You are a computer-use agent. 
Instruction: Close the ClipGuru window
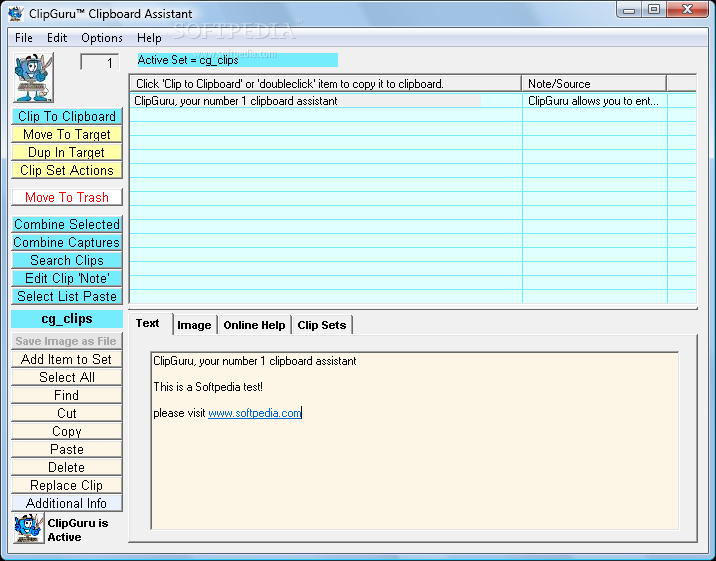point(688,10)
